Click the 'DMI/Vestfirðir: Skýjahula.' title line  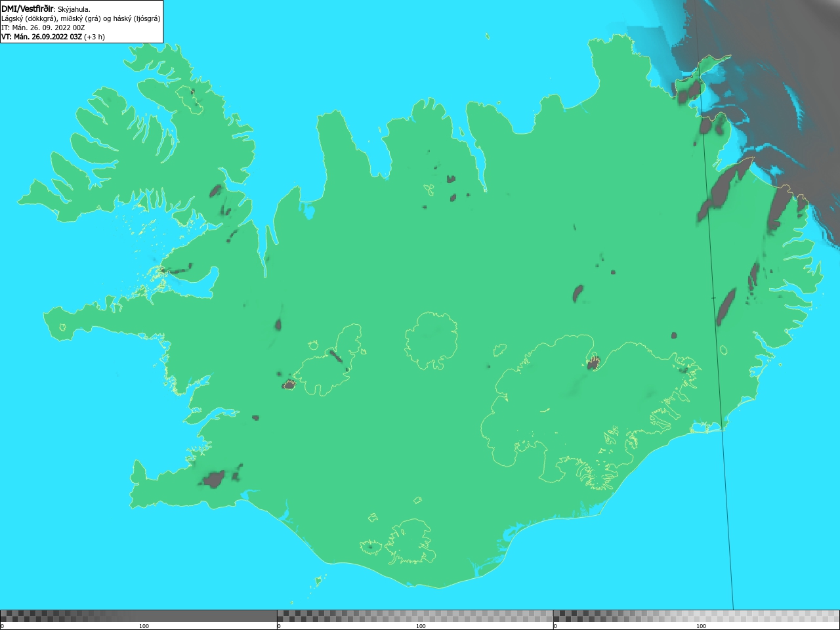point(46,9)
